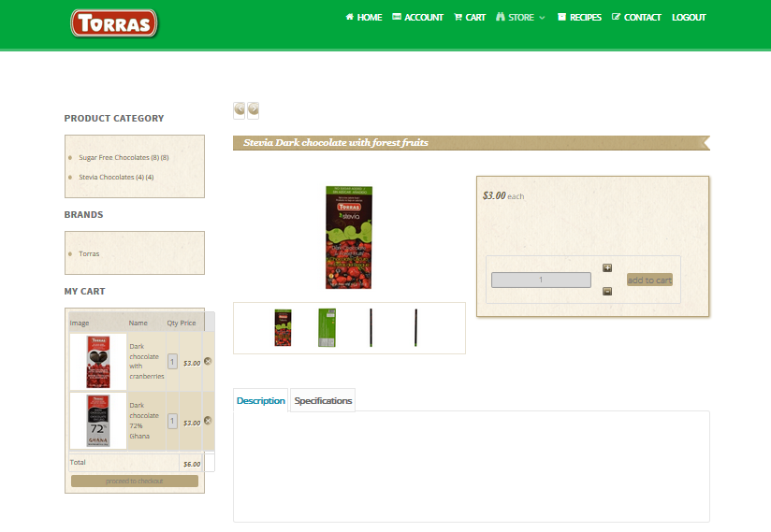Click Dark chocolate with cranberries name
This screenshot has width=771, height=532.
click(147, 361)
